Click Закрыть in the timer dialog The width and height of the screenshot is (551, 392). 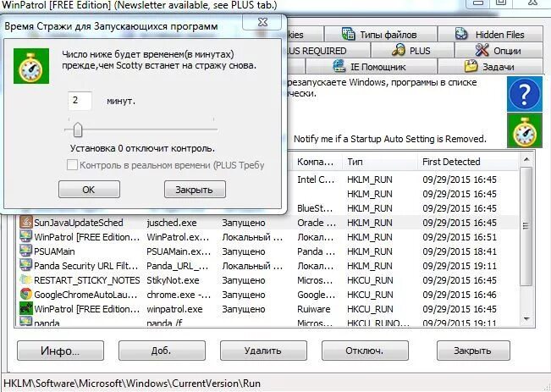(195, 190)
